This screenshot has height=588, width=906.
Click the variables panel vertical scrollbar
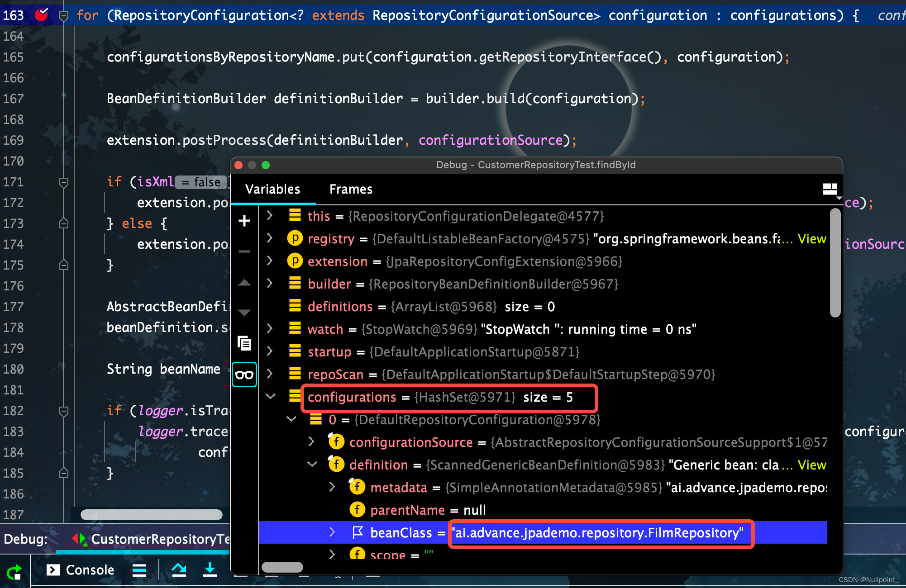pos(835,262)
